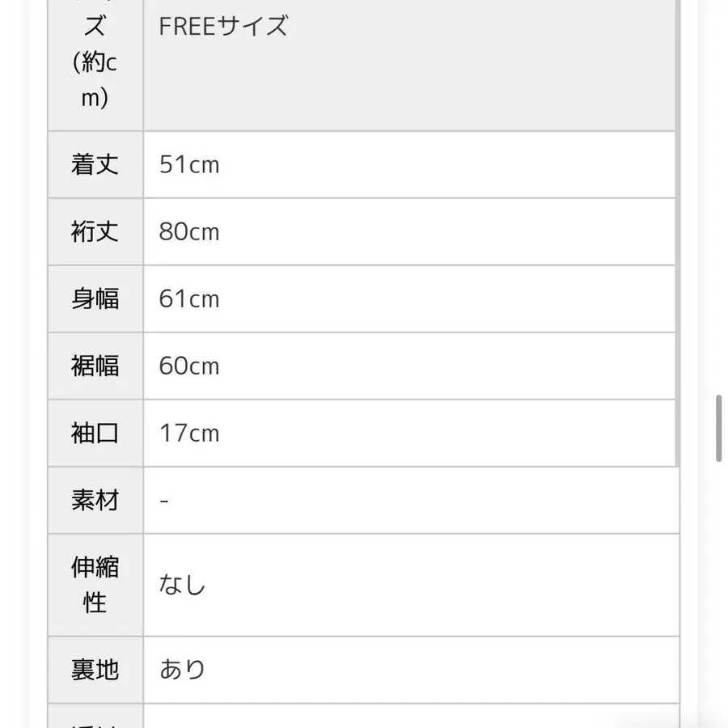Click the 袖口 row label
728x728 pixels.
point(95,434)
